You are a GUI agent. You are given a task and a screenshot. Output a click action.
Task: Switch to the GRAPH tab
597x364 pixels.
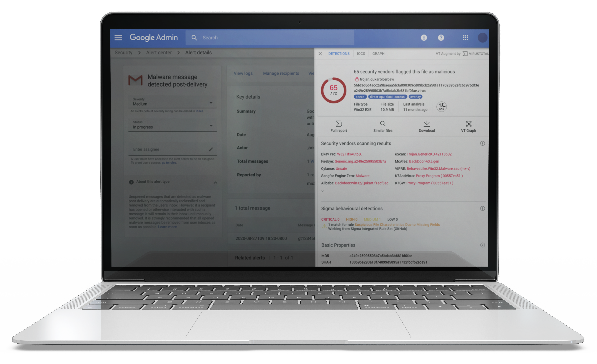click(x=378, y=54)
